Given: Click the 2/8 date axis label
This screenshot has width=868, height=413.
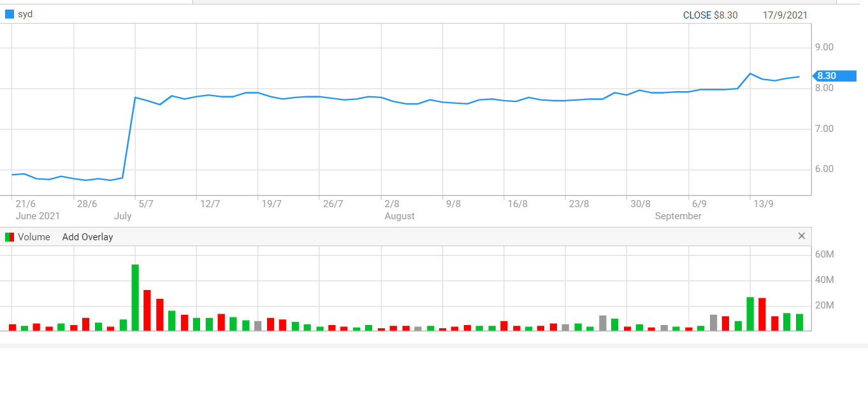Looking at the screenshot, I should tap(392, 204).
